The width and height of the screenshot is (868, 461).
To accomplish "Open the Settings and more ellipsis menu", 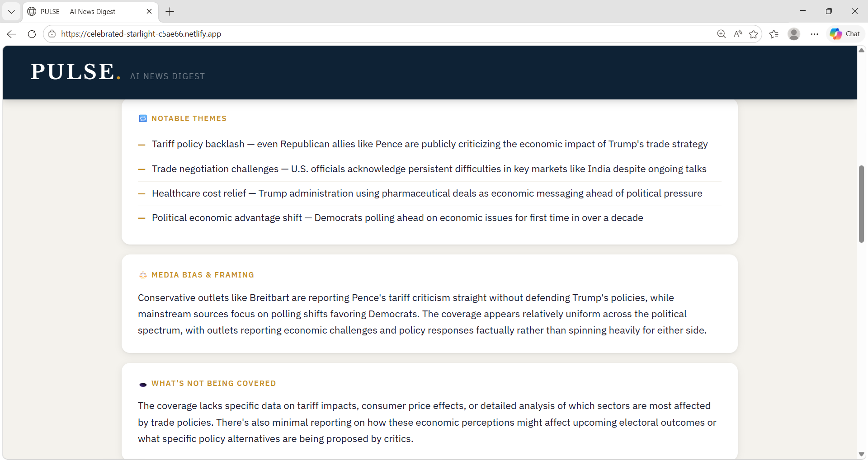I will click(815, 34).
